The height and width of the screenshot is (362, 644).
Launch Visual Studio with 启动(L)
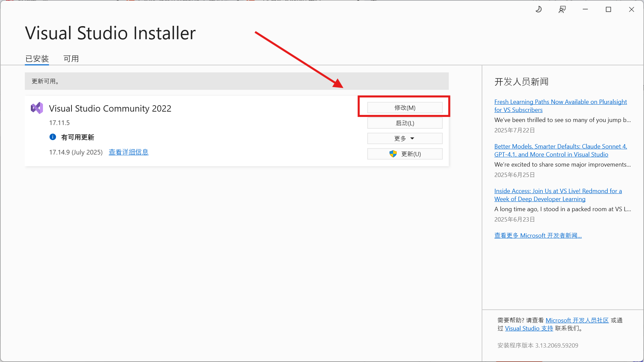(x=405, y=123)
